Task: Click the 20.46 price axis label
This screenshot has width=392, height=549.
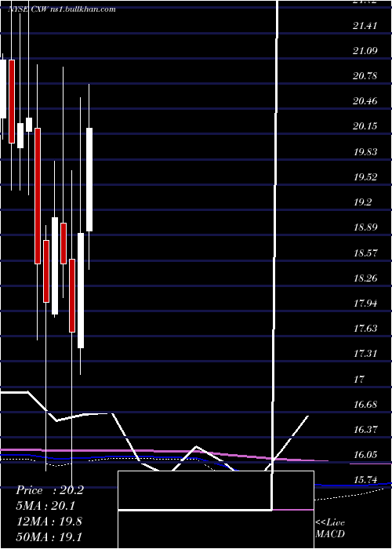Action: [x=365, y=101]
